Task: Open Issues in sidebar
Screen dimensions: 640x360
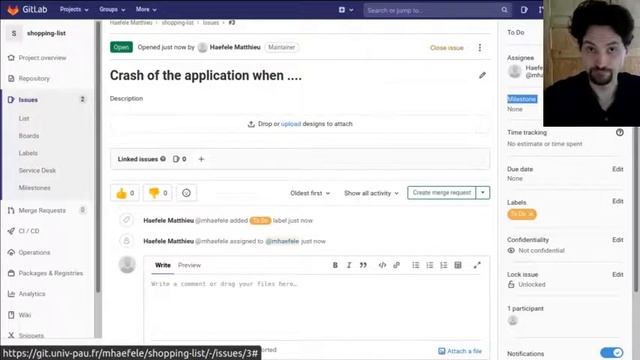Action: click(28, 100)
